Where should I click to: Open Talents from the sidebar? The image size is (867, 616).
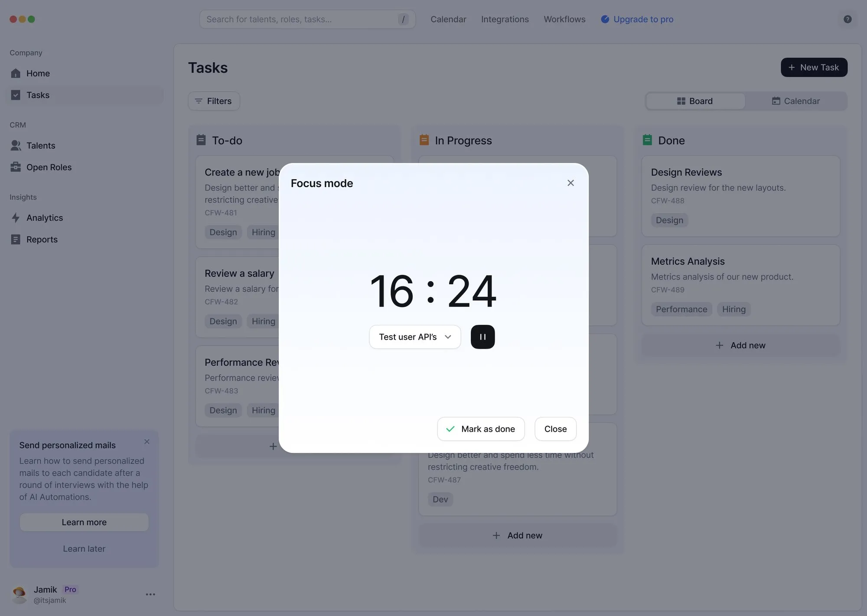pyautogui.click(x=40, y=146)
